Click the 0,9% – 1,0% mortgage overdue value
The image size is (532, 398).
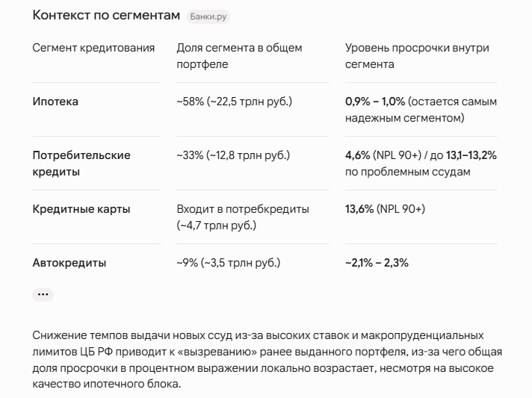click(375, 102)
